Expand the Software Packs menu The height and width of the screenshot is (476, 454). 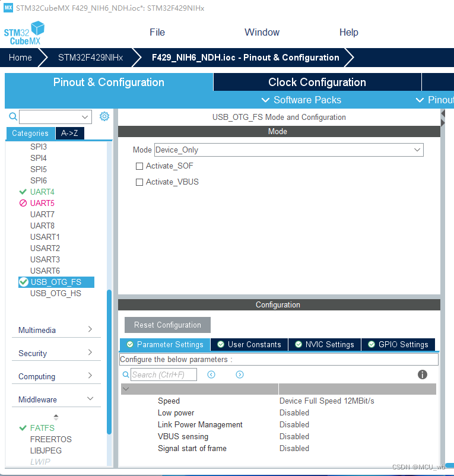click(x=301, y=100)
